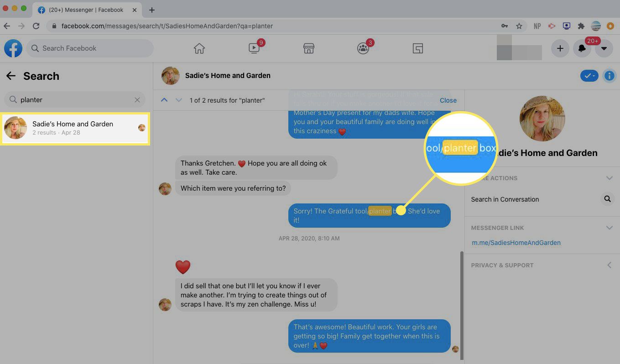Click Sadie's avatar beside 'Which item' message
The width and height of the screenshot is (620, 364).
(x=165, y=189)
